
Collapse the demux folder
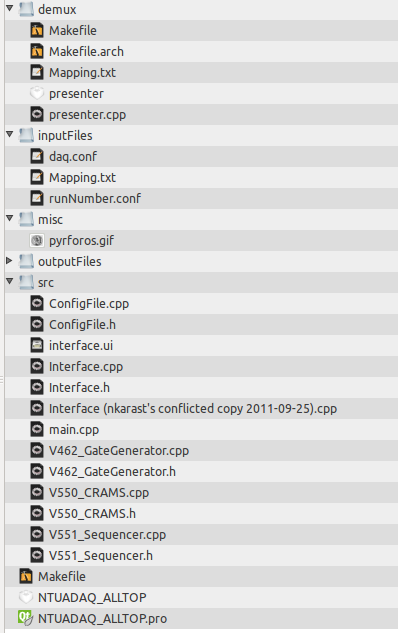[10, 8]
